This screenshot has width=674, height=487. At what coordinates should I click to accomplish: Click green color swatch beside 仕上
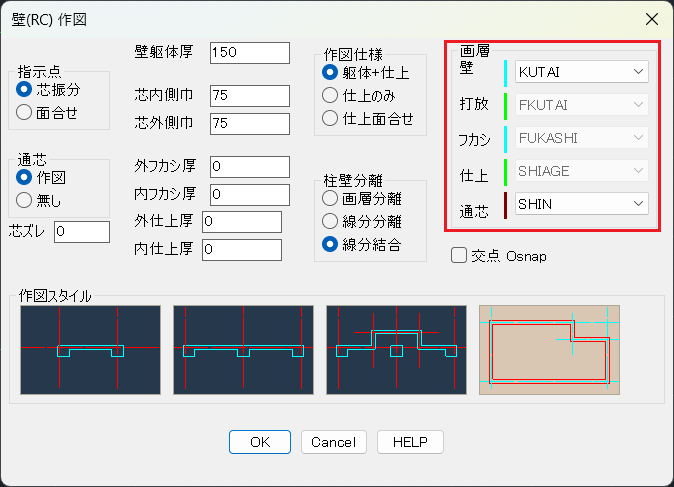[506, 172]
